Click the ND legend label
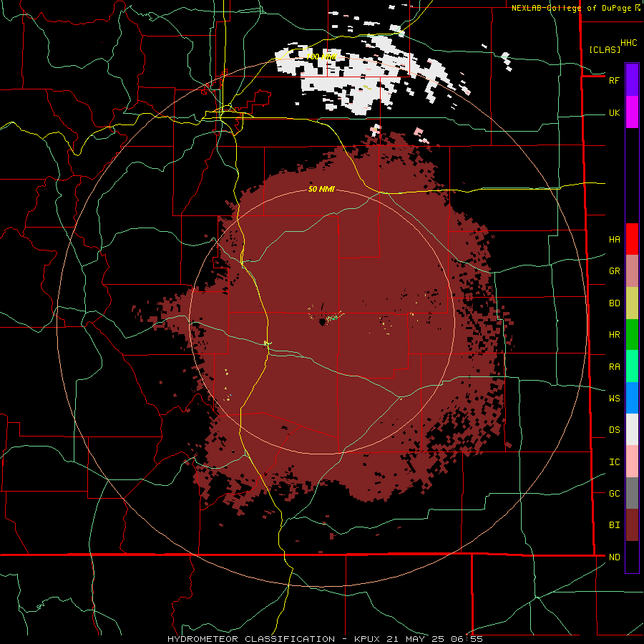Image resolution: width=644 pixels, height=644 pixels. tap(614, 557)
